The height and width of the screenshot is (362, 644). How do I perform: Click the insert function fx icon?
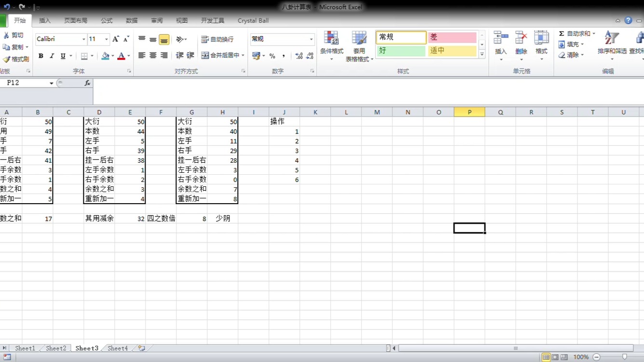coord(87,83)
